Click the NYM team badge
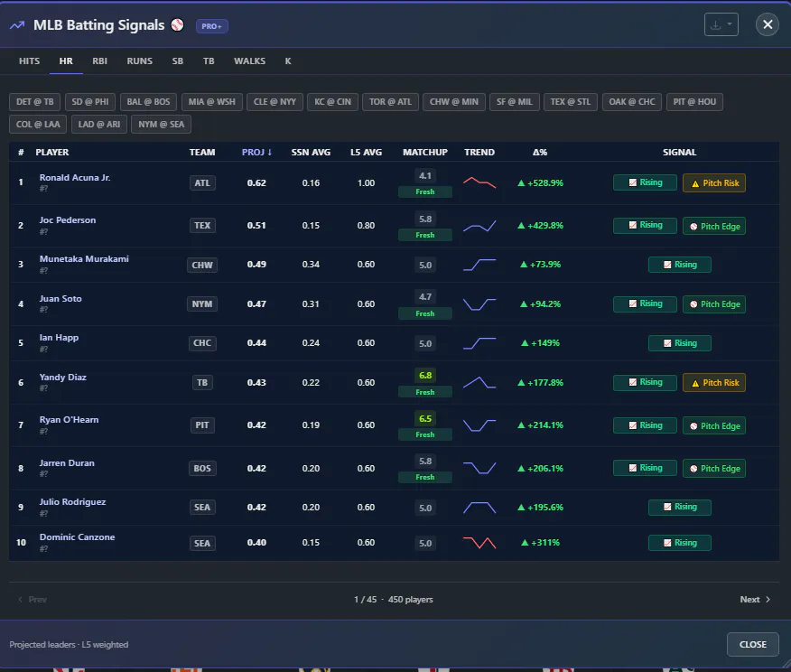This screenshot has height=672, width=791. point(202,304)
